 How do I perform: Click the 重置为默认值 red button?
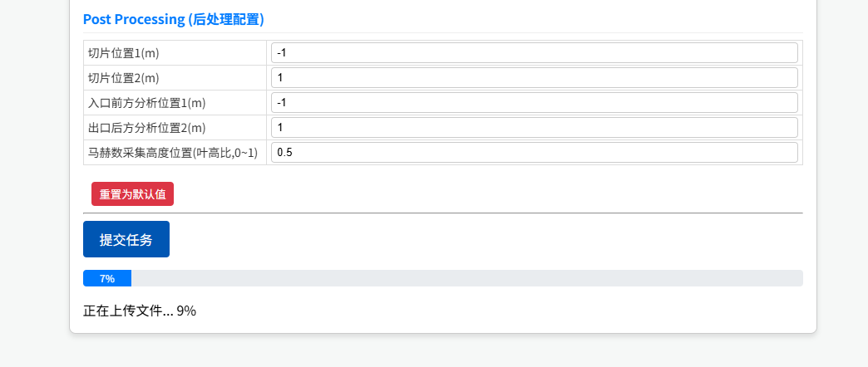pos(132,194)
